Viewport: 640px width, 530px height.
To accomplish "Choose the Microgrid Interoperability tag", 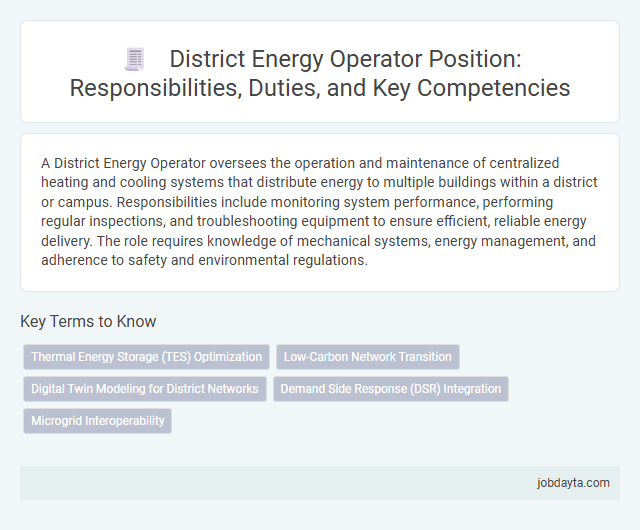I will tap(98, 421).
